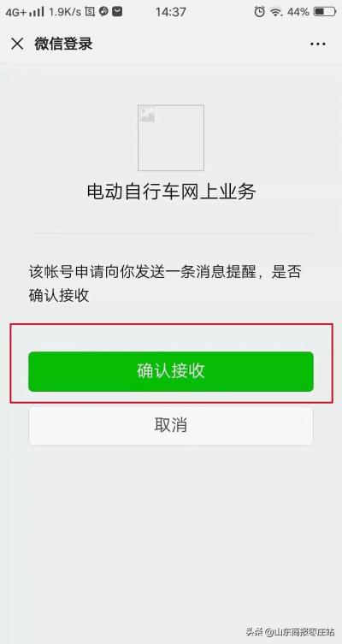Viewport: 342px width, 644px height.
Task: Tap the round chat notification icon
Action: click(x=103, y=11)
